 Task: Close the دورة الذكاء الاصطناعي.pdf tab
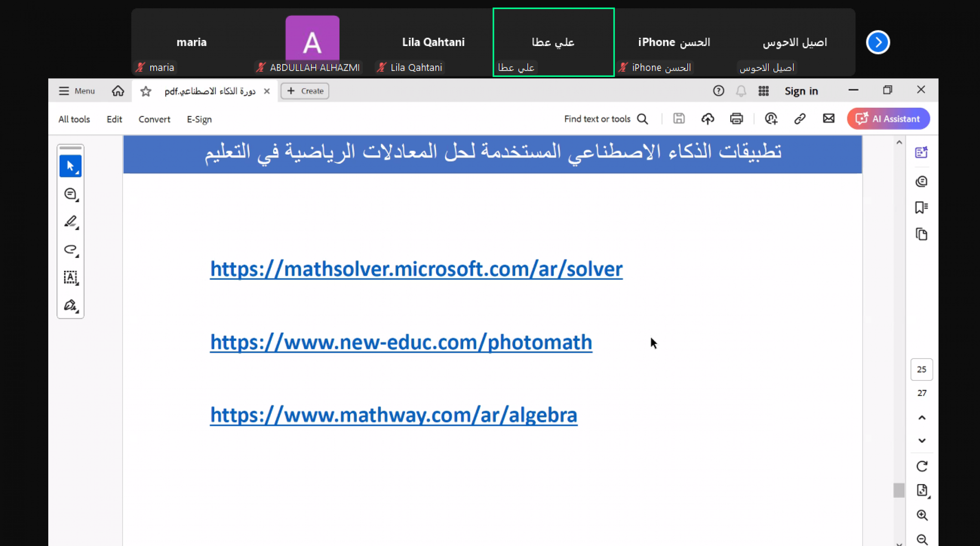coord(267,91)
